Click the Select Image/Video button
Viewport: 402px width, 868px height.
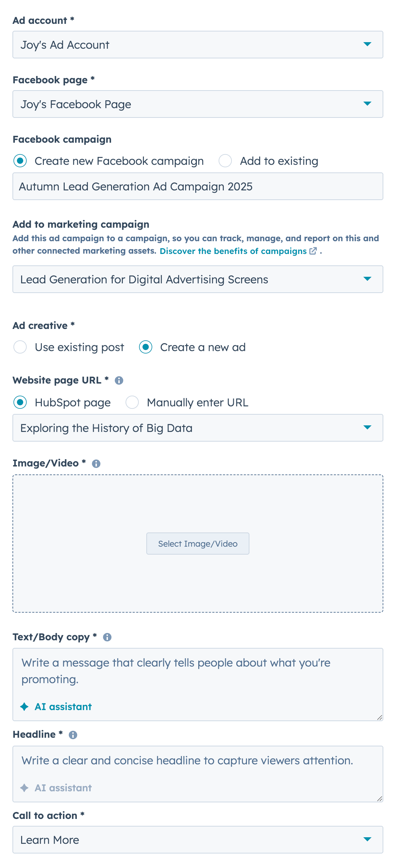[x=198, y=544]
